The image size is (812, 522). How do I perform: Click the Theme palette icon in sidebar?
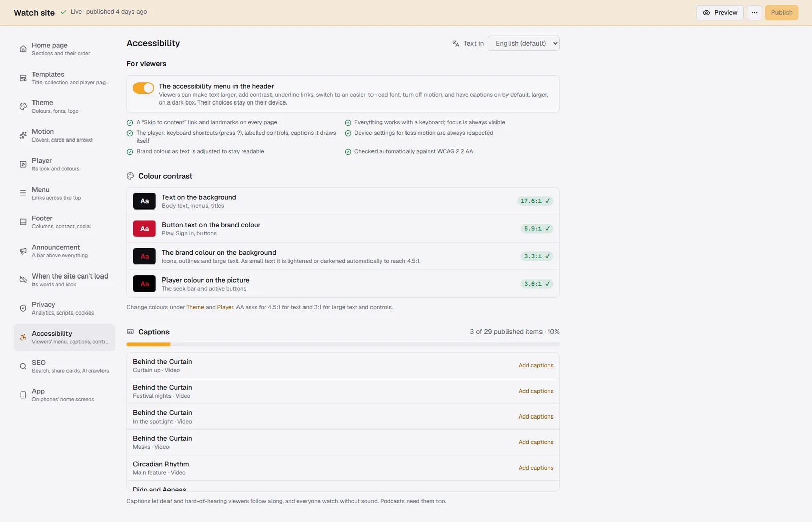click(x=23, y=107)
